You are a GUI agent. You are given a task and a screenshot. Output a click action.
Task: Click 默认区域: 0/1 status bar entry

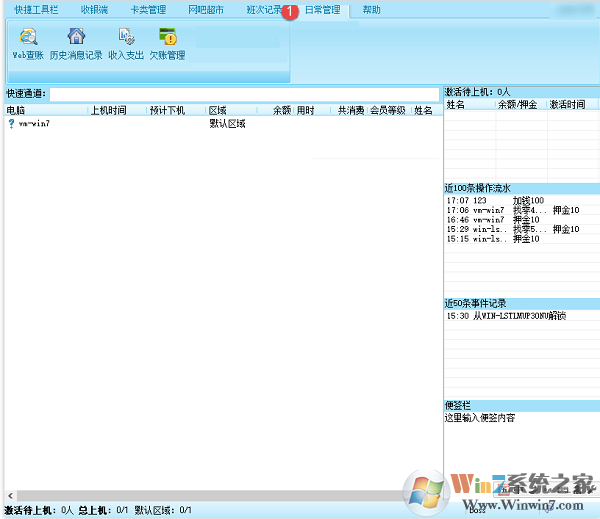(x=163, y=510)
